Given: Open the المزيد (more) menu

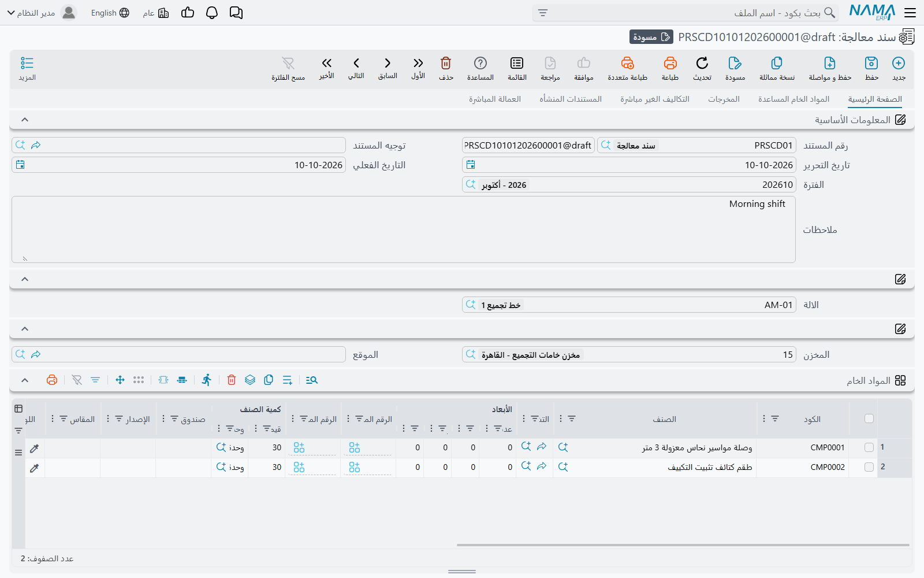Looking at the screenshot, I should pos(27,68).
